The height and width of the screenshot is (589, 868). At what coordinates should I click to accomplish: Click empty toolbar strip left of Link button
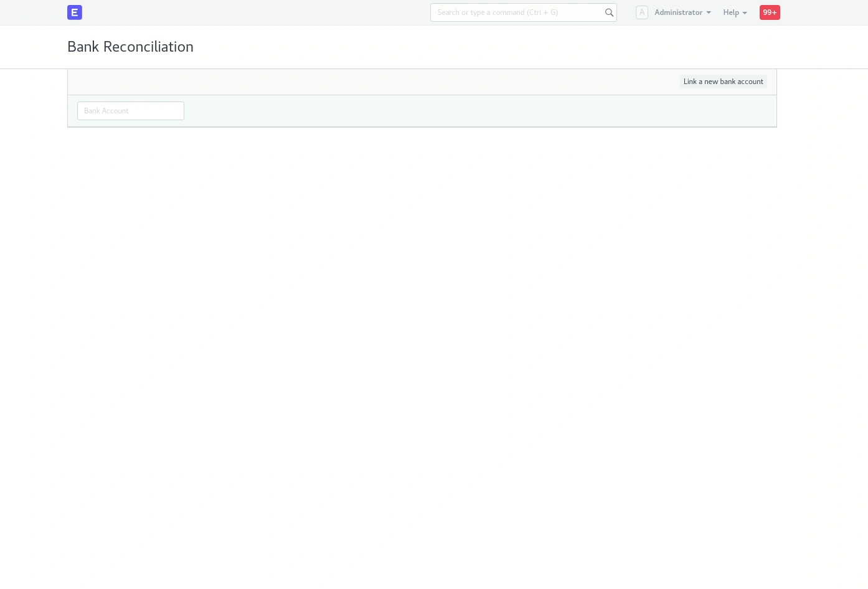374,82
